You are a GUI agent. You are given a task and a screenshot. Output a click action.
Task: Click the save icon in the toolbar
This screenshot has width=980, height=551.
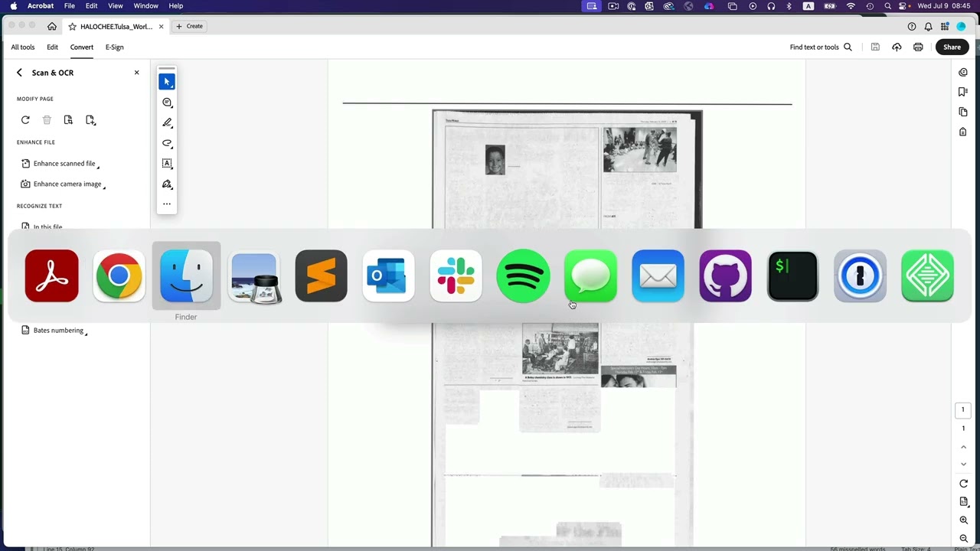875,47
